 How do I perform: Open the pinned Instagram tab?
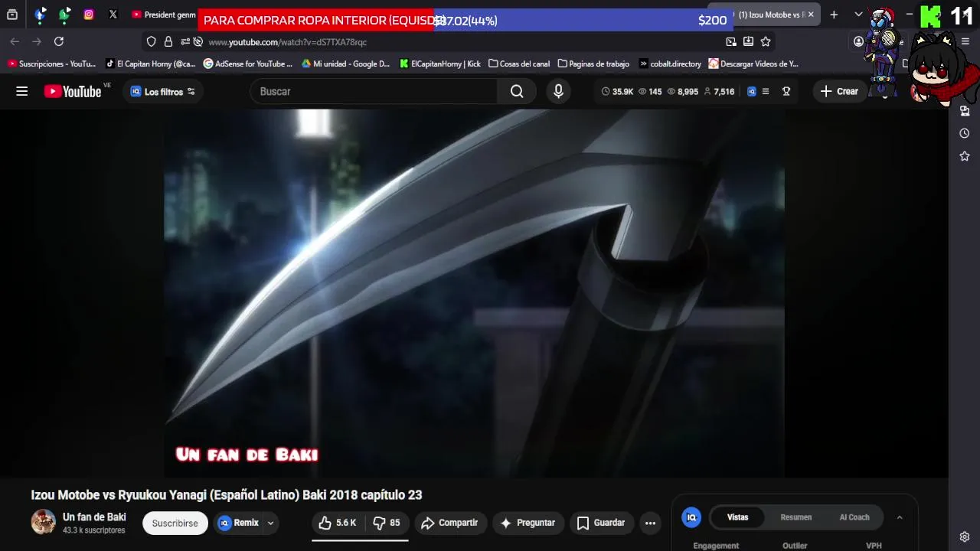click(x=89, y=15)
